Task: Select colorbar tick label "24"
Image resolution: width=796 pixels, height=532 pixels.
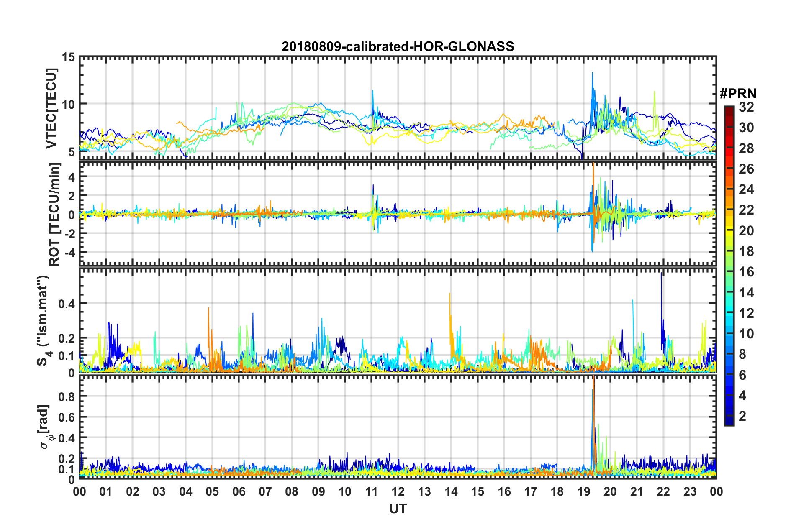Action: 746,189
